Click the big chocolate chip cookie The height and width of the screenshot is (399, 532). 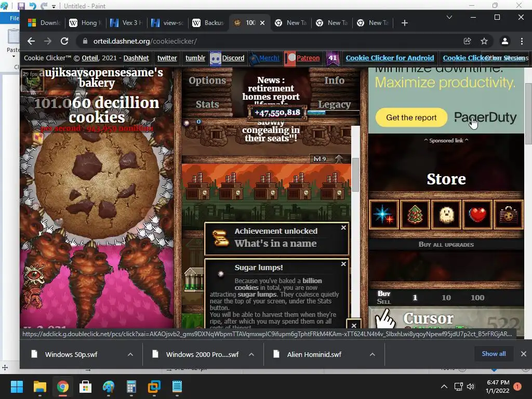(97, 186)
